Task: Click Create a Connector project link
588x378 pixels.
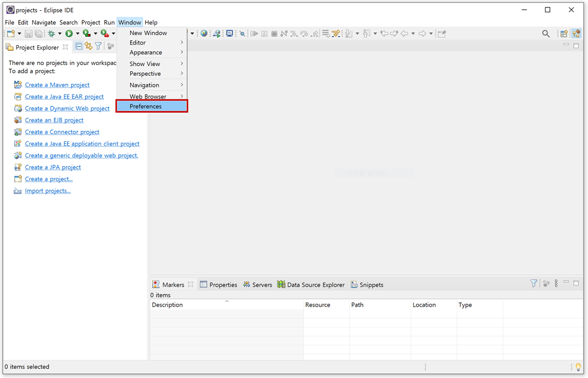Action: 62,132
